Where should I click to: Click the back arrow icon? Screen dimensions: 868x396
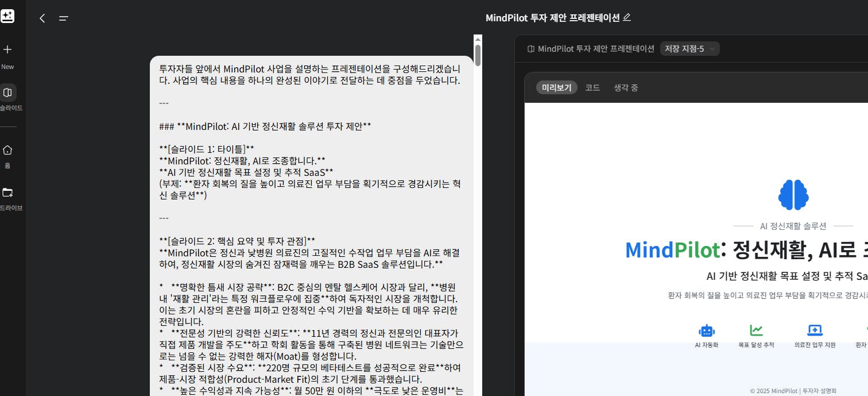tap(42, 18)
